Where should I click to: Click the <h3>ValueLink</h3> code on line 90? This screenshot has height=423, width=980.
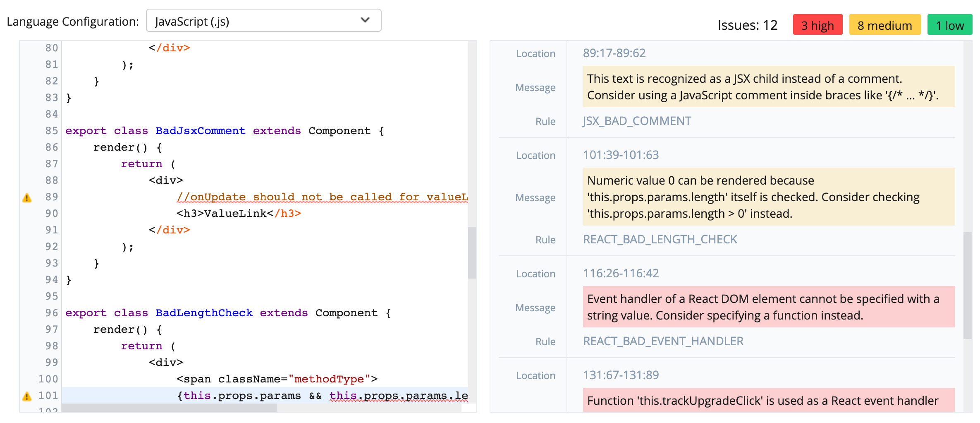click(239, 214)
